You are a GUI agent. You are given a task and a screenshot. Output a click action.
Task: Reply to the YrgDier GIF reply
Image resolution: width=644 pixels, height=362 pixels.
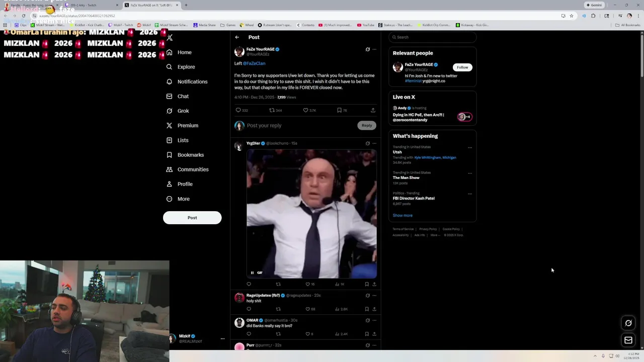click(x=249, y=284)
